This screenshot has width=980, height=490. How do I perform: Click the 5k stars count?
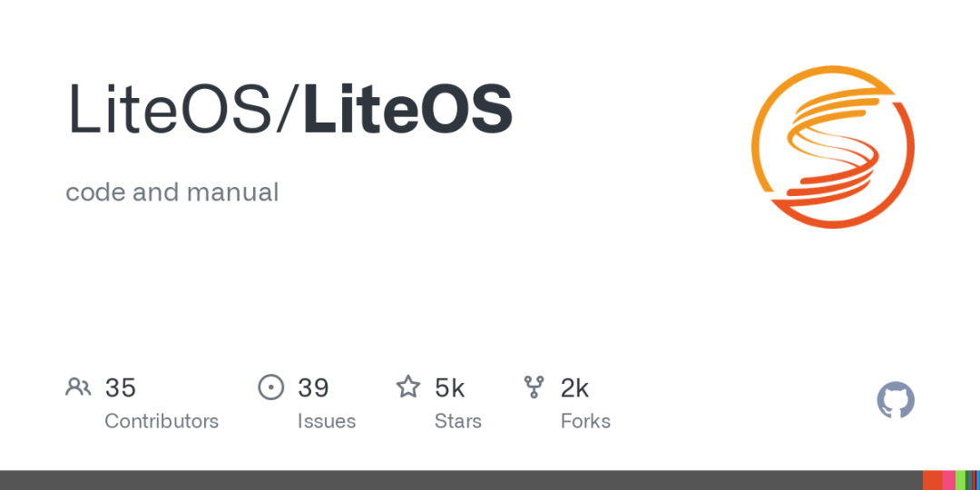point(450,387)
